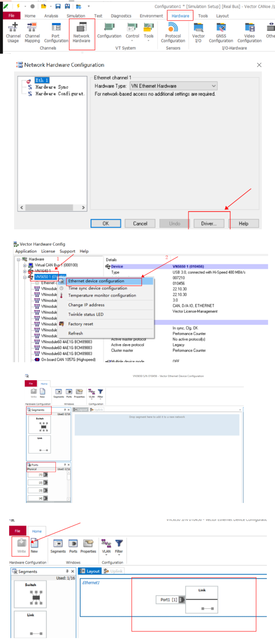Expand Virtual CAN Bus 1 tree node

pyautogui.click(x=24, y=265)
